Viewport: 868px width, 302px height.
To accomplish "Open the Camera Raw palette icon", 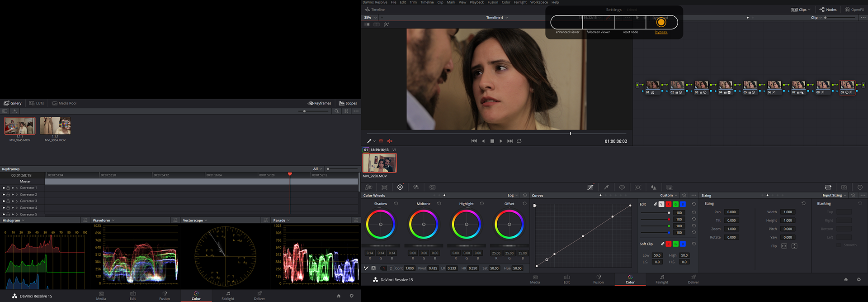I will click(x=369, y=187).
